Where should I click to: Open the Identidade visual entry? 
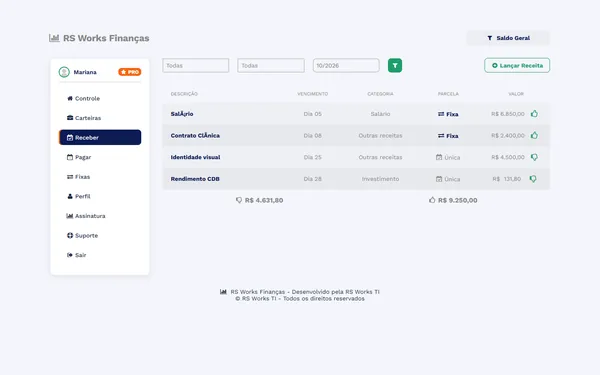coord(195,157)
